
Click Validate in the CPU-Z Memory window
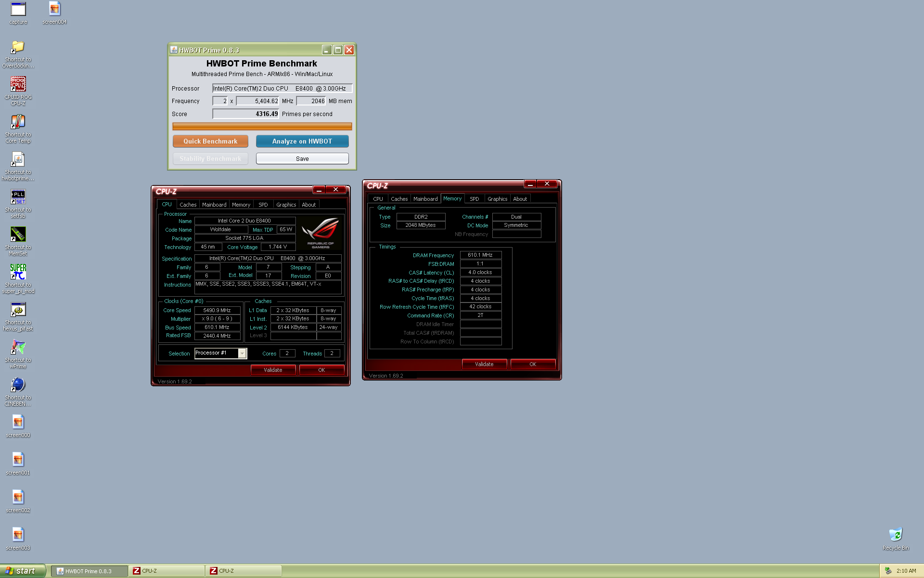(484, 364)
